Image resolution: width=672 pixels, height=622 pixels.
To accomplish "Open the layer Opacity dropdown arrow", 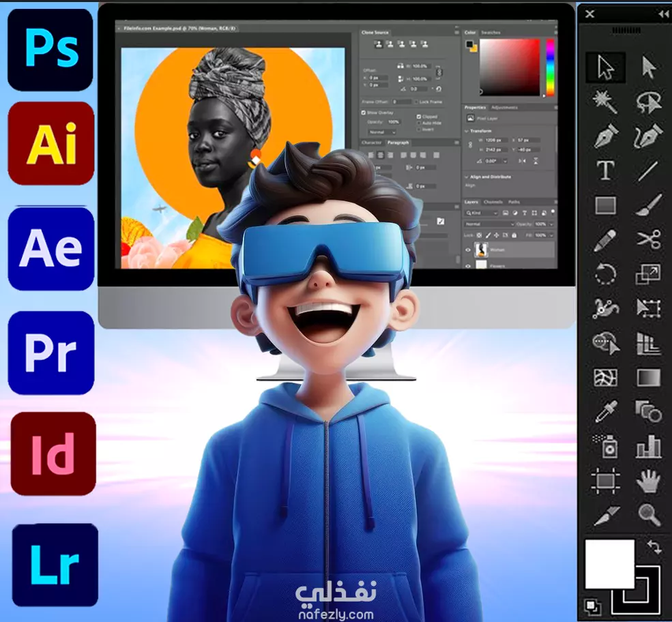I will click(x=551, y=224).
